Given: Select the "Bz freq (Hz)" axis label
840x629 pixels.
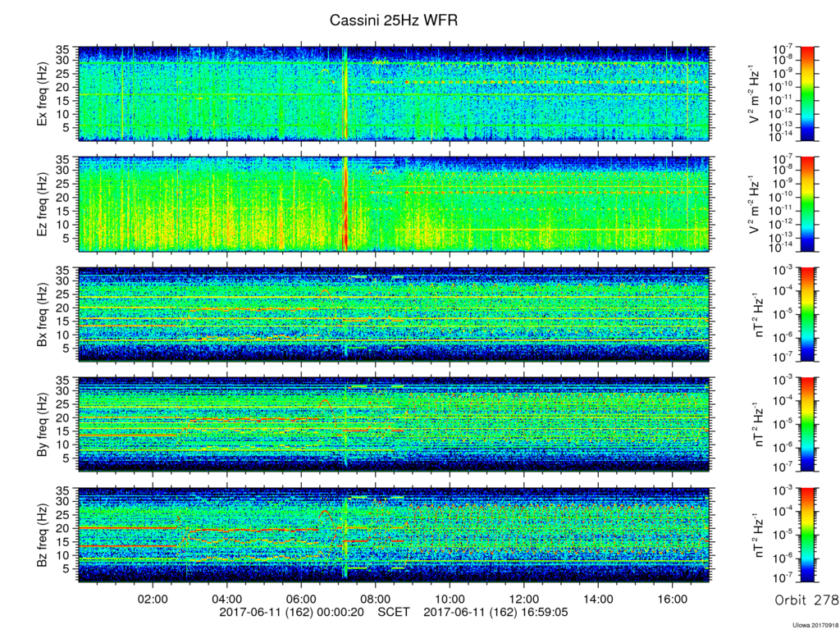Looking at the screenshot, I should (x=42, y=535).
